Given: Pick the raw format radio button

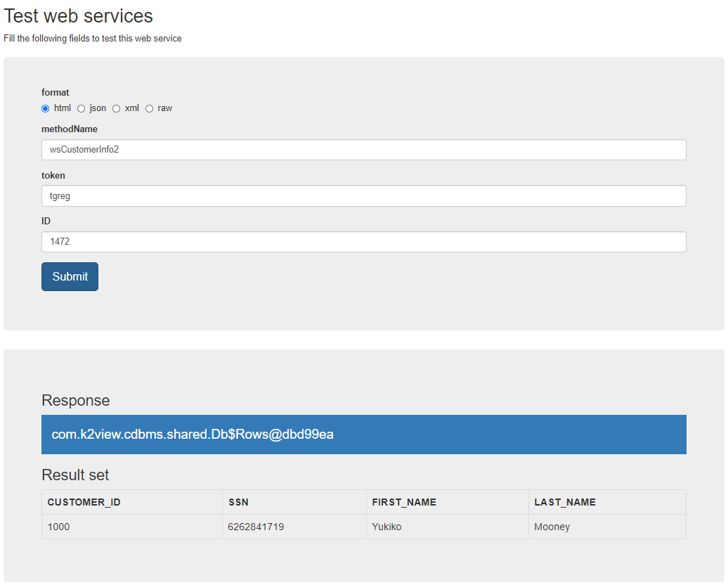Looking at the screenshot, I should [x=150, y=108].
